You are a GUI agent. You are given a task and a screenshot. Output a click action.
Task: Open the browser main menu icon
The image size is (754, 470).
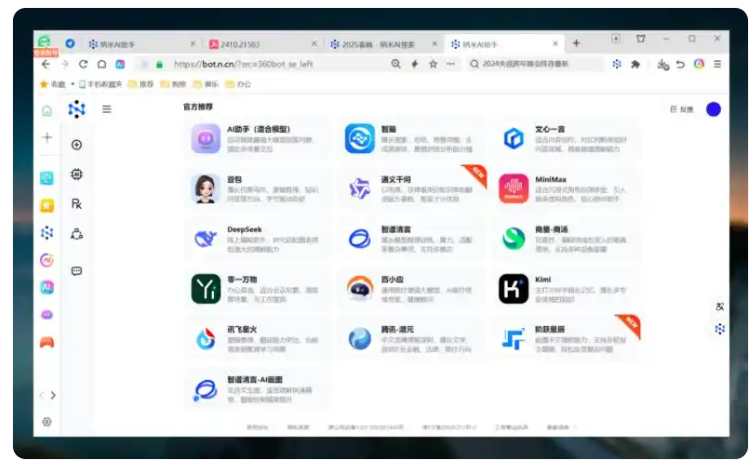tap(717, 64)
